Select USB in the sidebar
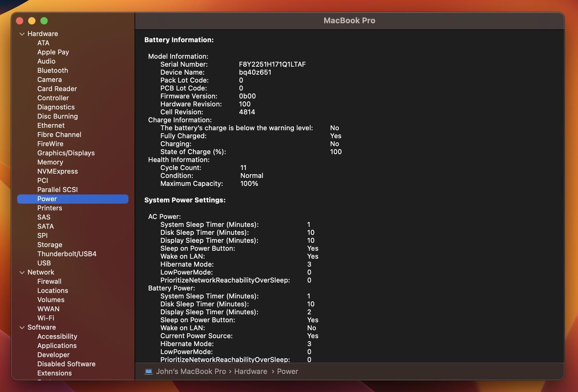 [44, 263]
